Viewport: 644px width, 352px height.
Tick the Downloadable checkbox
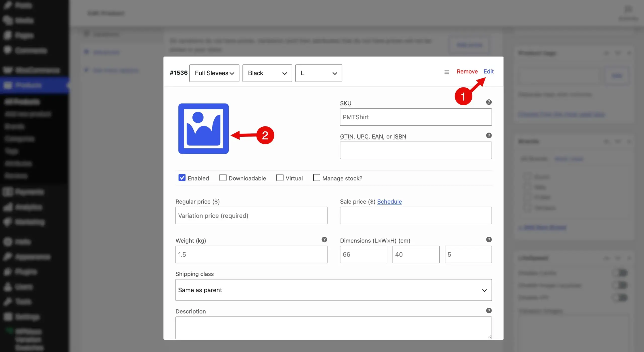pyautogui.click(x=223, y=178)
